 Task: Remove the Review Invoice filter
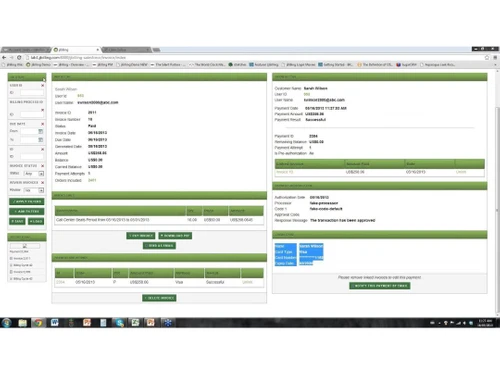tap(42, 183)
